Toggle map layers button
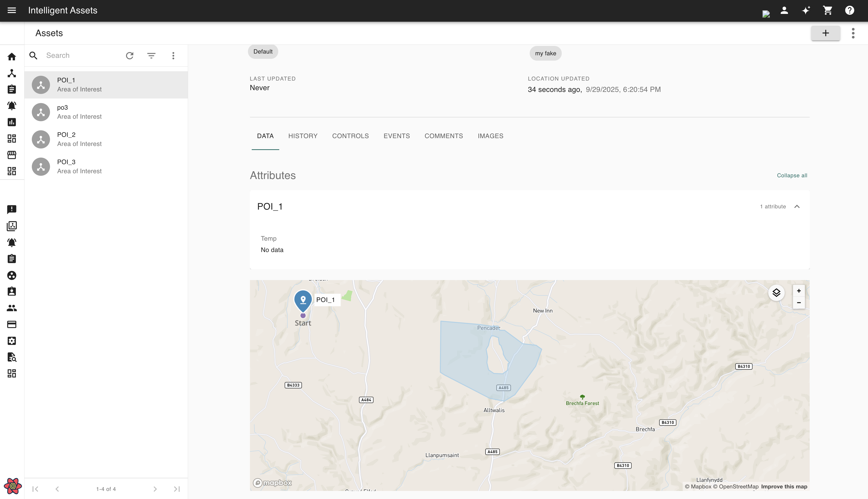Image resolution: width=868 pixels, height=499 pixels. tap(776, 293)
